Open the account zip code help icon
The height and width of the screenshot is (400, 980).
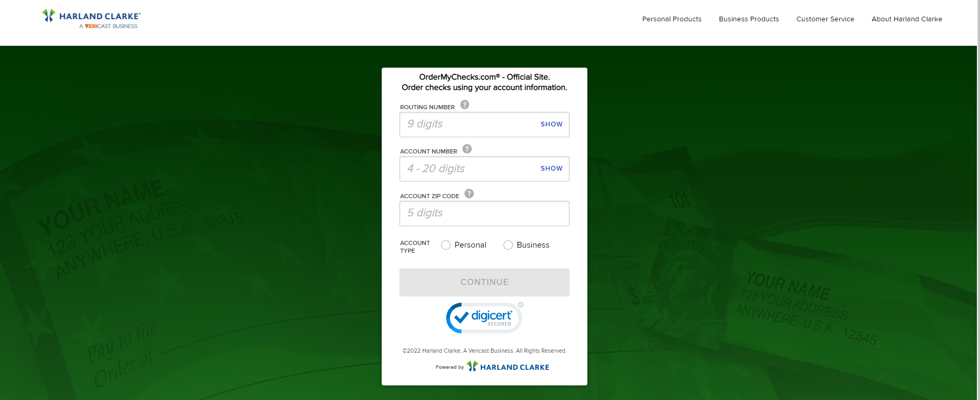[469, 193]
